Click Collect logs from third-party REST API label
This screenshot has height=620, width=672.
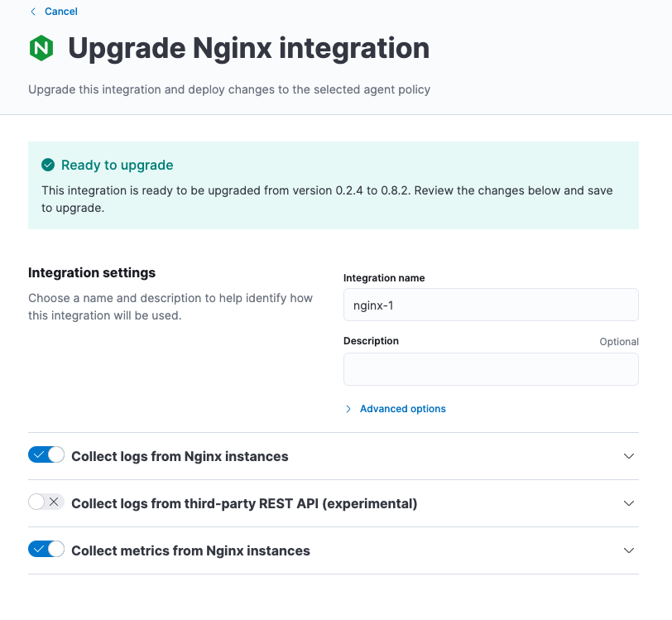pos(244,504)
